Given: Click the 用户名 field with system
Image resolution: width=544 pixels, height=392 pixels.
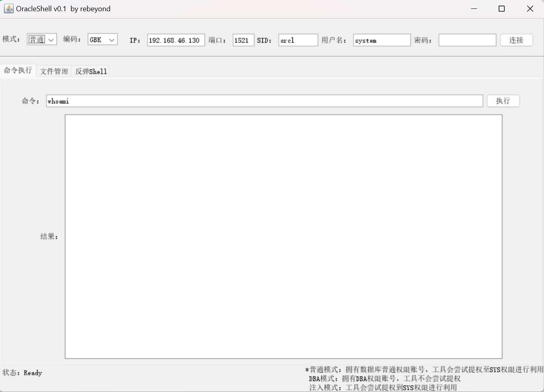Looking at the screenshot, I should point(382,40).
